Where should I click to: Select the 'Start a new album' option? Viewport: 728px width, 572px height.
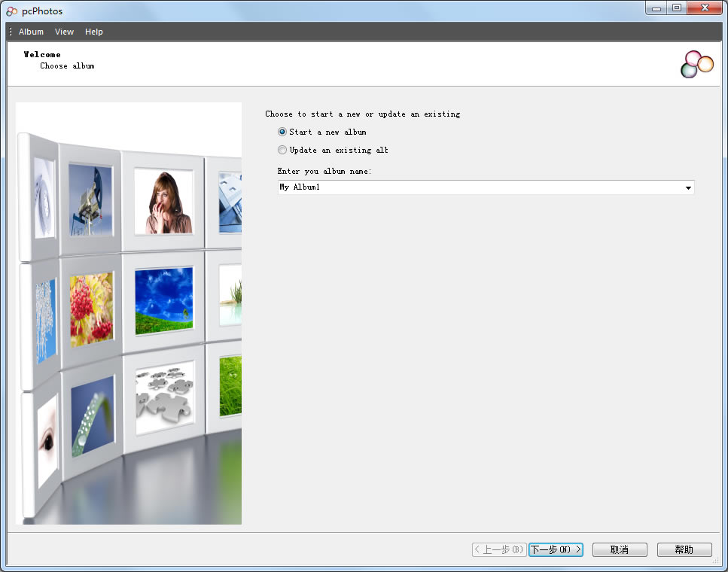tap(282, 132)
